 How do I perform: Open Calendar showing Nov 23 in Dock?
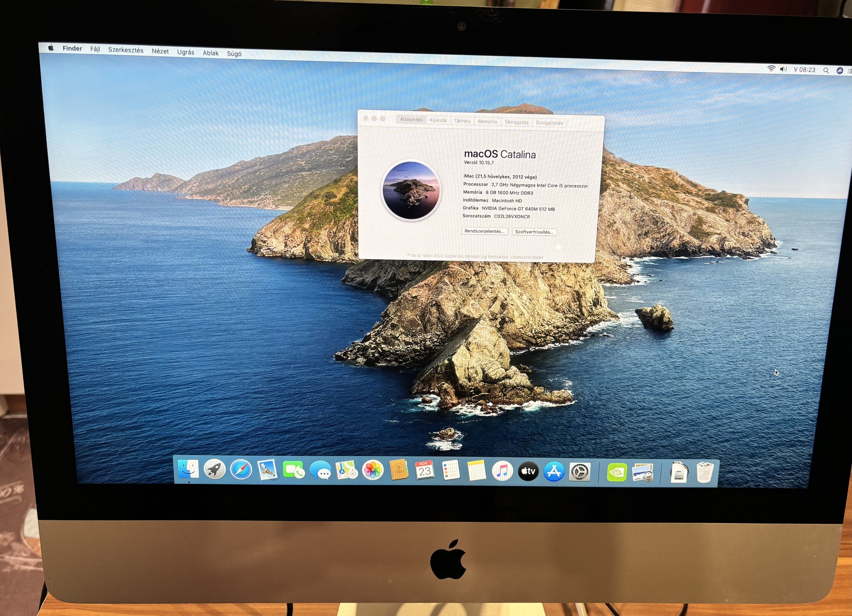point(424,470)
